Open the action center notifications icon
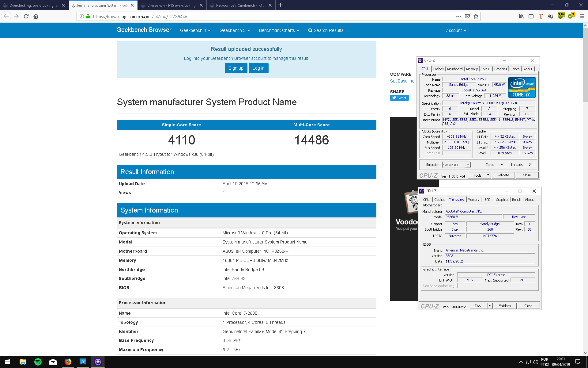Image resolution: width=588 pixels, height=368 pixels. point(578,362)
